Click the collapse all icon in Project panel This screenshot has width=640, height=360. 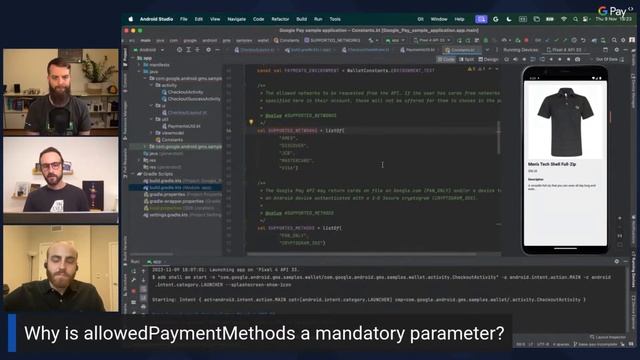pos(198,50)
